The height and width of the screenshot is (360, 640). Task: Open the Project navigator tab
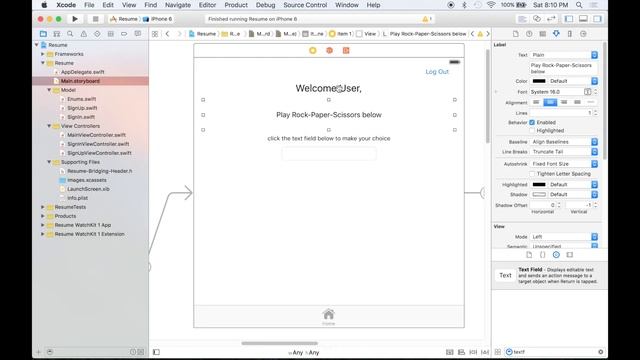click(x=43, y=34)
